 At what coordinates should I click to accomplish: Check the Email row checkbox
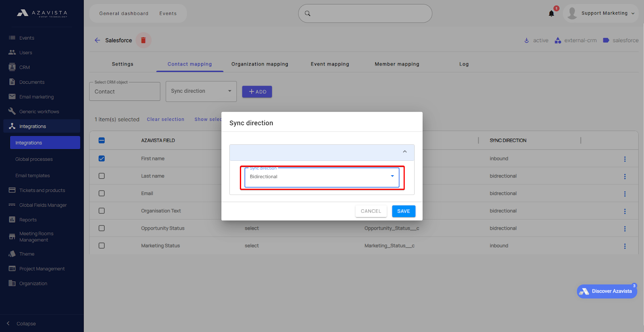pos(102,193)
